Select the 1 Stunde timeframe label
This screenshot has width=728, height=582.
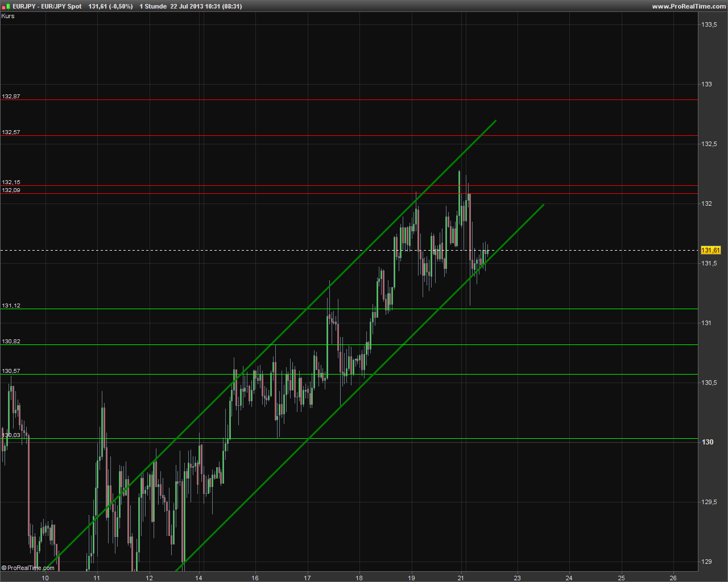[x=153, y=6]
